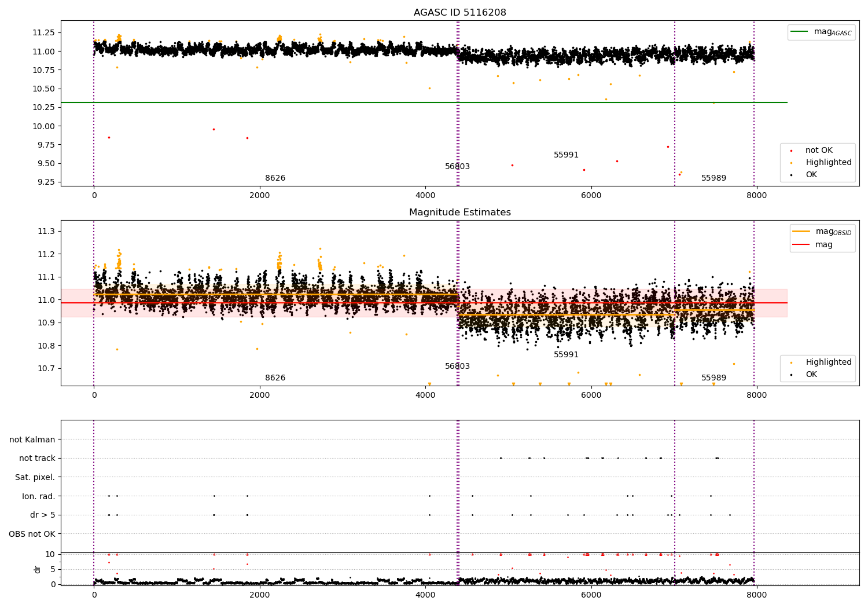This screenshot has height=608, width=868.
Task: Click the "not Kalman" axis label
Action: 32,439
